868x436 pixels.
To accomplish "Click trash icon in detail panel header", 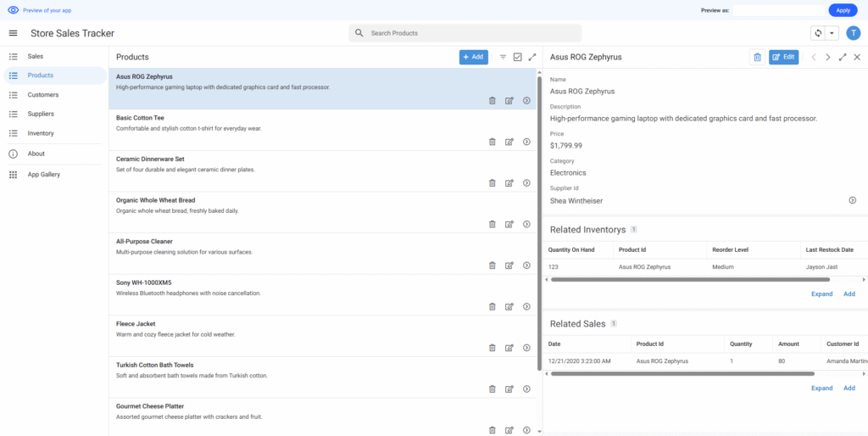I will (x=757, y=57).
